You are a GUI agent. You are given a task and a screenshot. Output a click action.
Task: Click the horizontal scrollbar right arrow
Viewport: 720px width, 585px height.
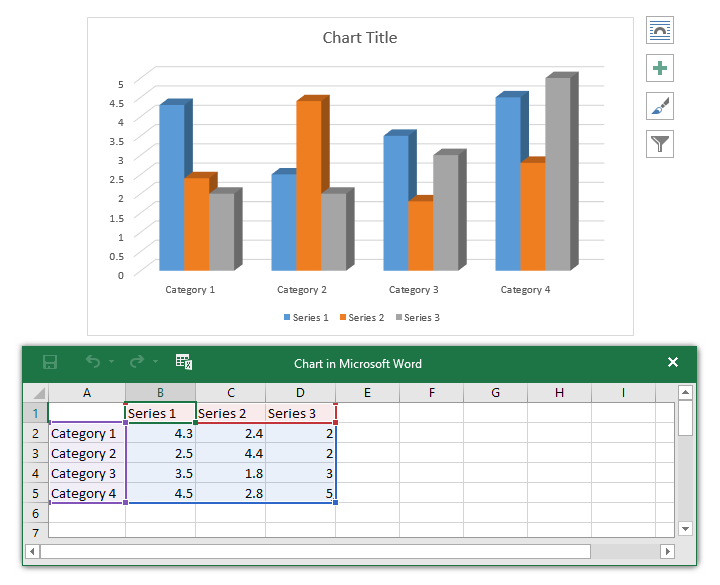[x=668, y=551]
